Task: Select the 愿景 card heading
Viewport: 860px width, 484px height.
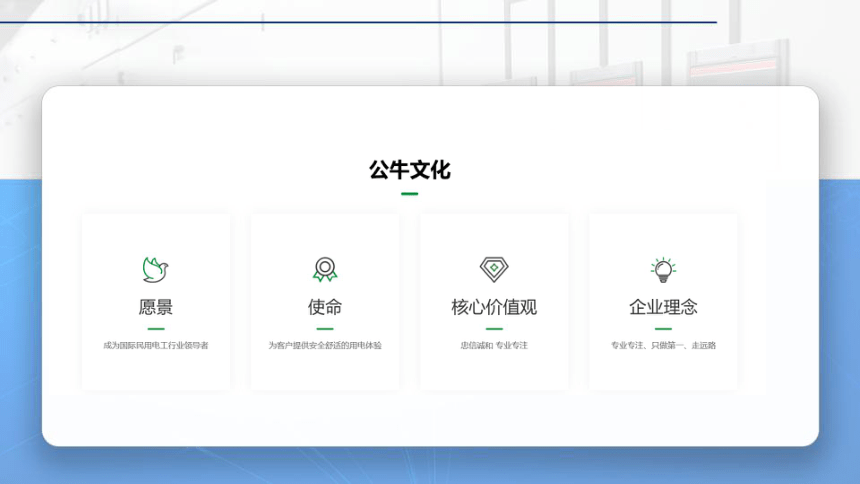Action: (x=156, y=307)
